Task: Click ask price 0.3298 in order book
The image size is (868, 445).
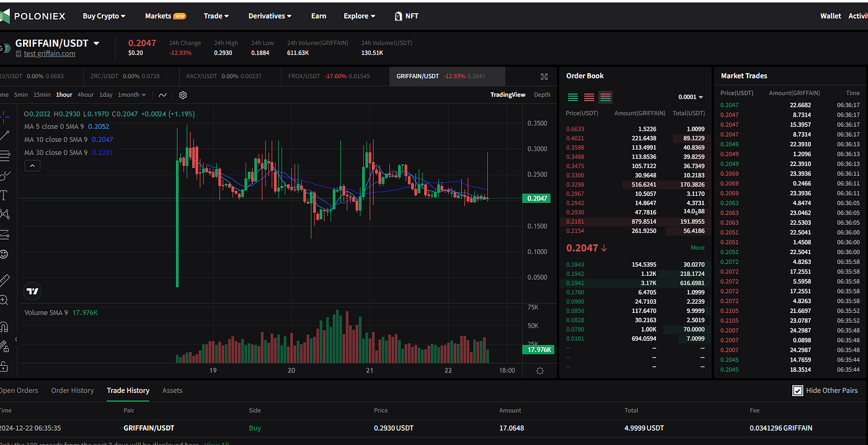Action: point(575,185)
